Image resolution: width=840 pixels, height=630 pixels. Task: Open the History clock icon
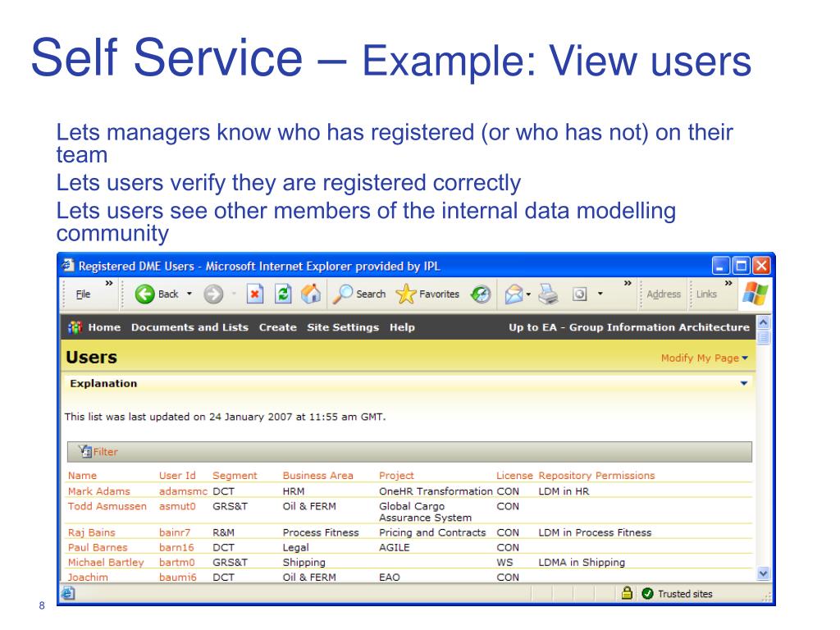coord(481,294)
